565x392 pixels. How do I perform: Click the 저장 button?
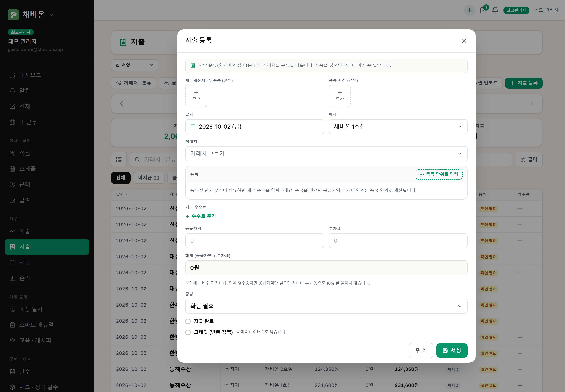[x=452, y=350]
